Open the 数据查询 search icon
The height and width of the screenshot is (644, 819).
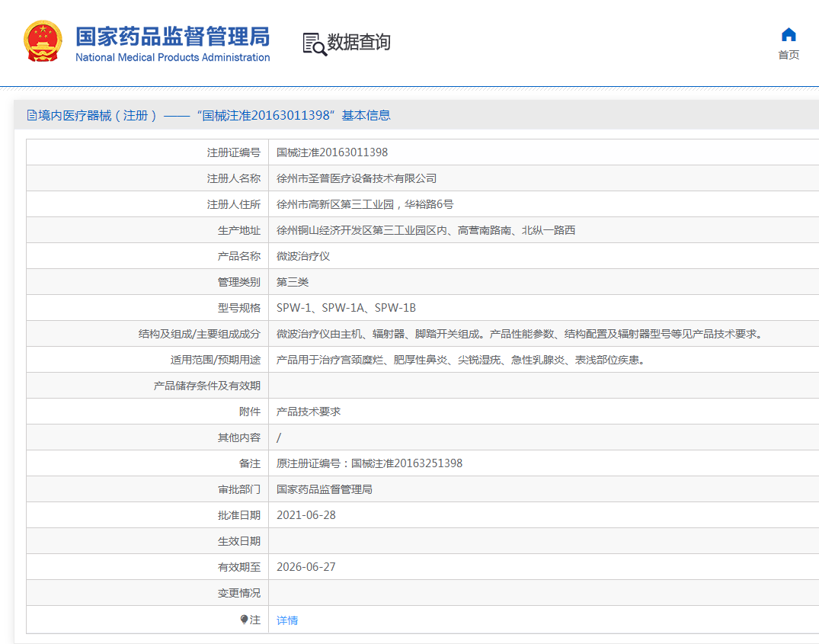pyautogui.click(x=315, y=44)
